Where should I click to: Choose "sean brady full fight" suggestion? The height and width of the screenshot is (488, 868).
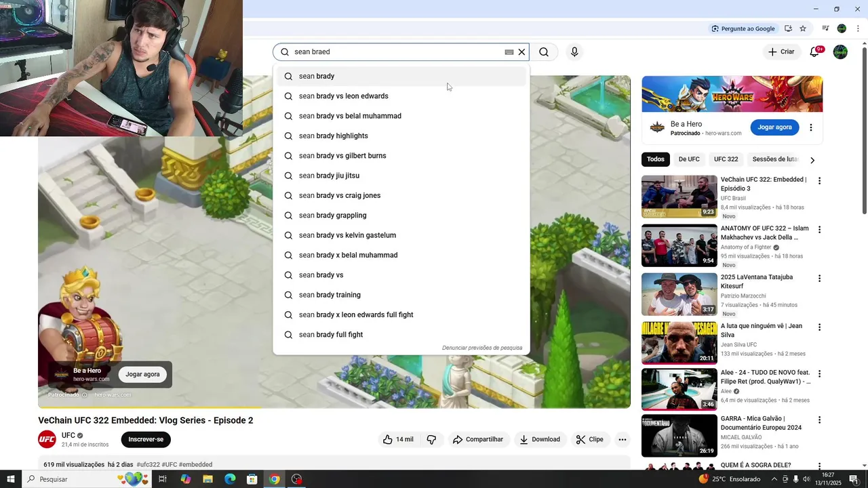401,335
